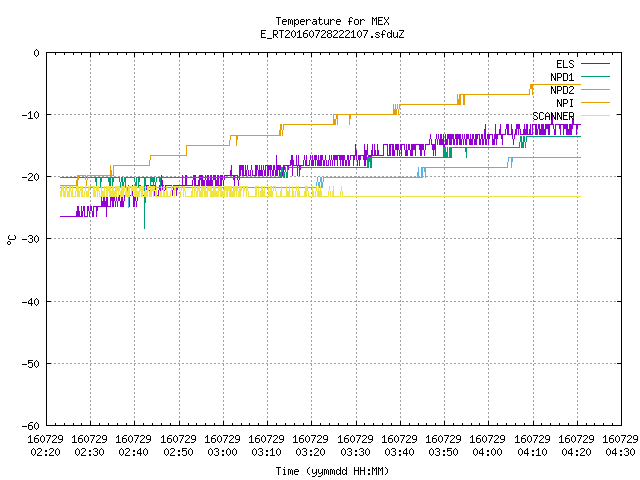Click the orange NPI step near 04:10
The height and width of the screenshot is (480, 640).
(532, 89)
